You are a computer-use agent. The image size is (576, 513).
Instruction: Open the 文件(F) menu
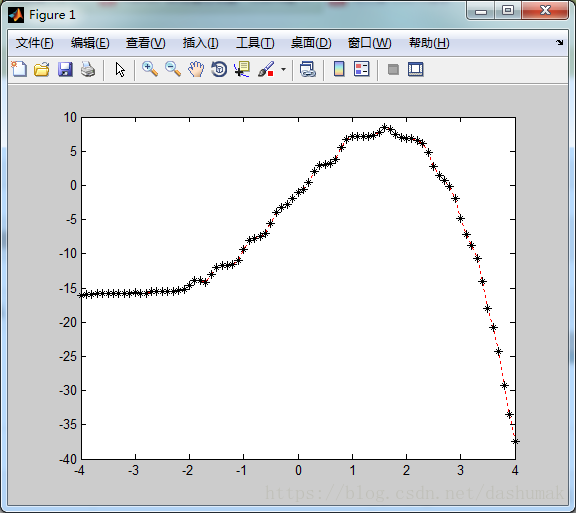click(35, 43)
